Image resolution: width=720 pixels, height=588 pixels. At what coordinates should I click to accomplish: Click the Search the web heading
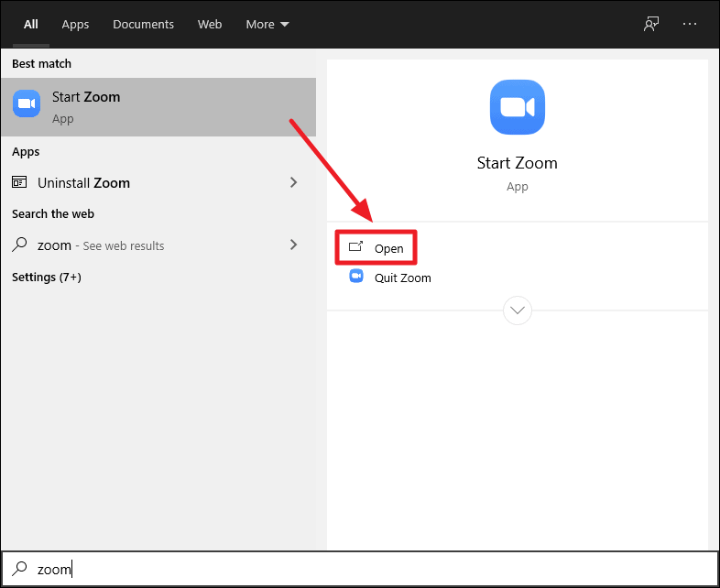(x=53, y=214)
